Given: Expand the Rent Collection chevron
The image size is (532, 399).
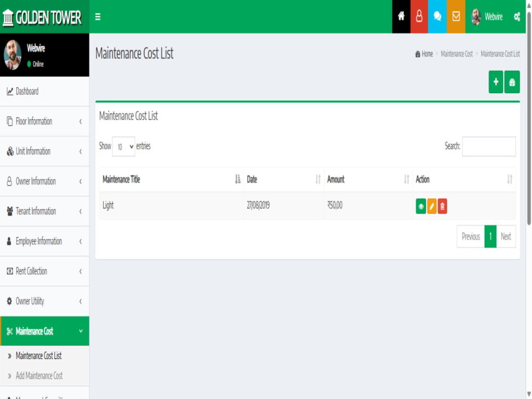Looking at the screenshot, I should click(80, 271).
